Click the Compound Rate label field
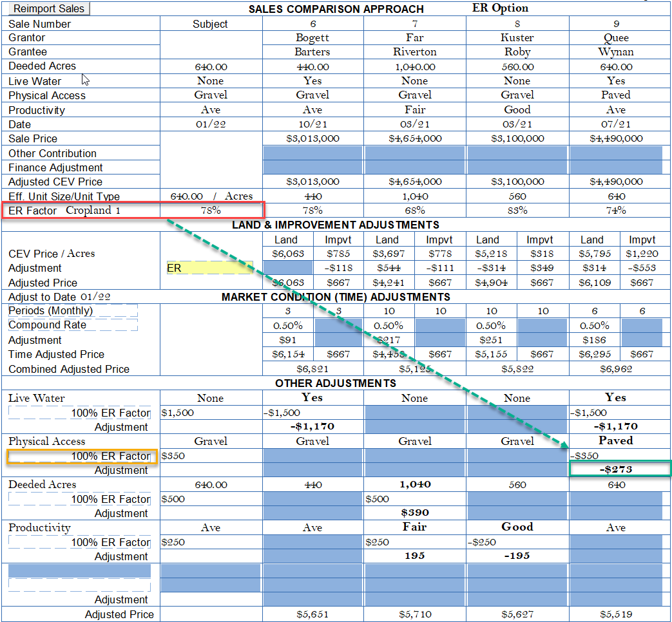The width and height of the screenshot is (672, 622). click(72, 325)
